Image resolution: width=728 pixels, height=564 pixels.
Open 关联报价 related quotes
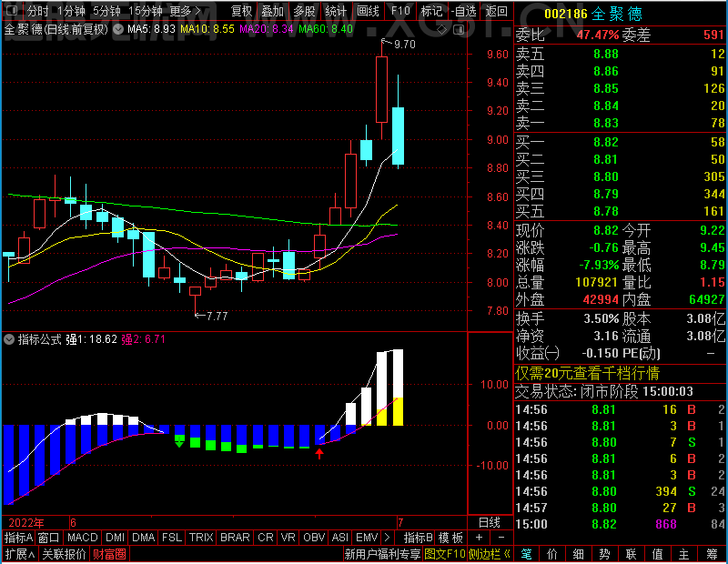(64, 554)
